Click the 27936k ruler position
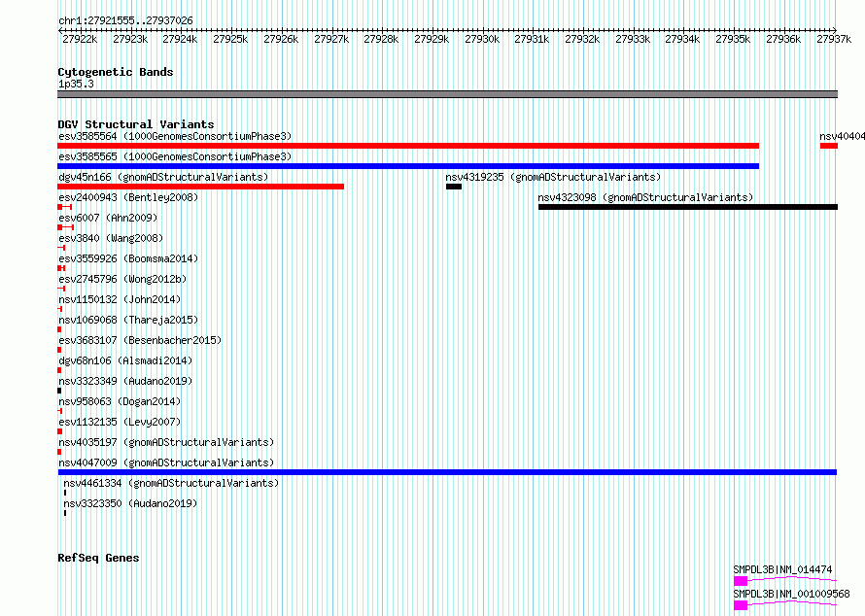The image size is (865, 616). pyautogui.click(x=782, y=39)
